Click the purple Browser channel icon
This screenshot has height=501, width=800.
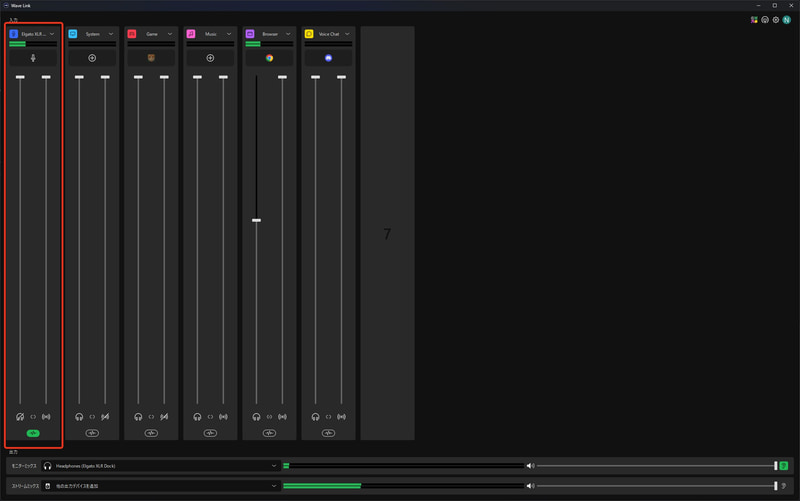click(x=250, y=34)
